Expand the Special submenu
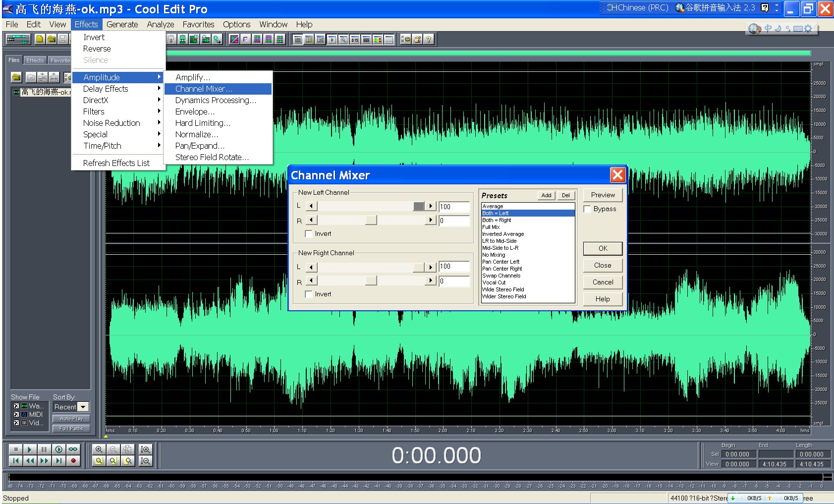The height and width of the screenshot is (504, 834). click(118, 134)
